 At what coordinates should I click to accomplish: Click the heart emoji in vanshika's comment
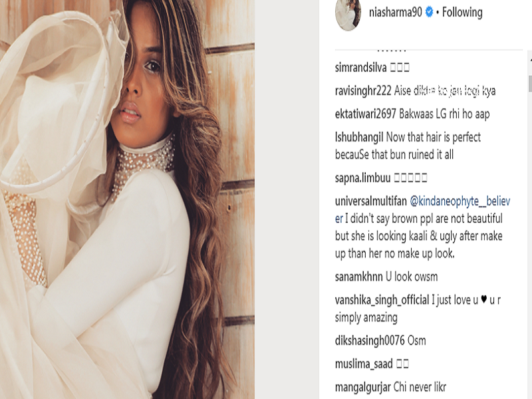coord(484,299)
